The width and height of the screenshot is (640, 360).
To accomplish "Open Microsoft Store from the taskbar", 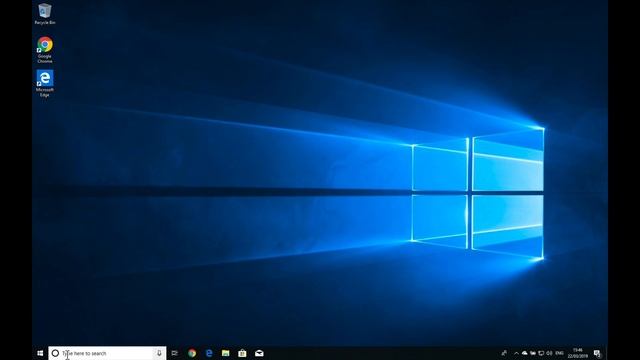I will [242, 353].
